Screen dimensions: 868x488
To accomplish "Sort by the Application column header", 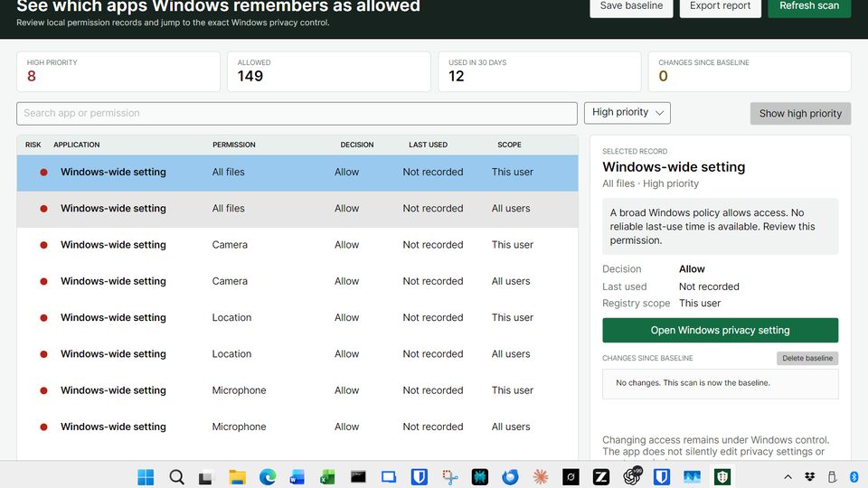I will point(76,145).
